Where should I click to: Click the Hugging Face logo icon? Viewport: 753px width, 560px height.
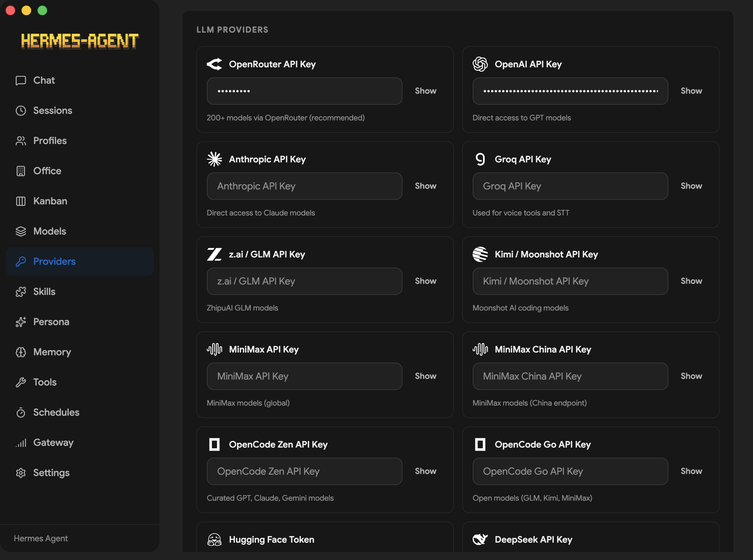tap(214, 540)
